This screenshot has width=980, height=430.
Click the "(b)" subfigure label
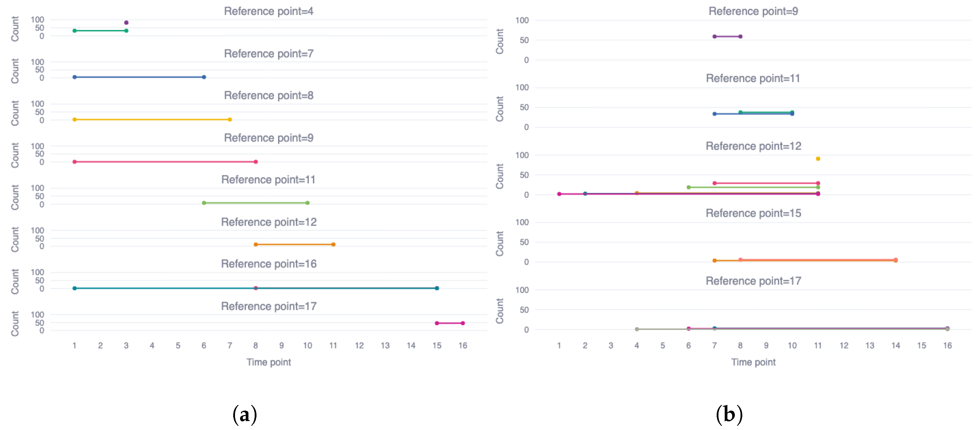(729, 414)
